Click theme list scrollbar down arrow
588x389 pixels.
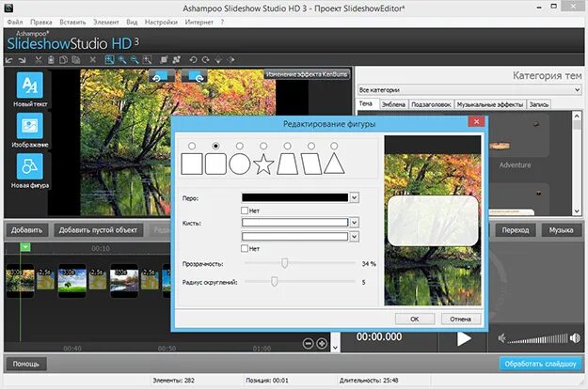click(x=577, y=211)
